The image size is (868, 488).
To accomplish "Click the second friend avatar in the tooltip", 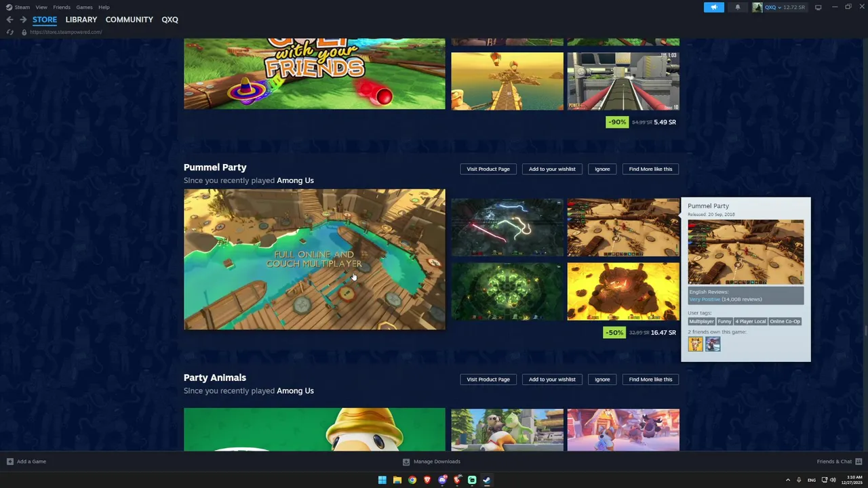I will click(x=713, y=344).
